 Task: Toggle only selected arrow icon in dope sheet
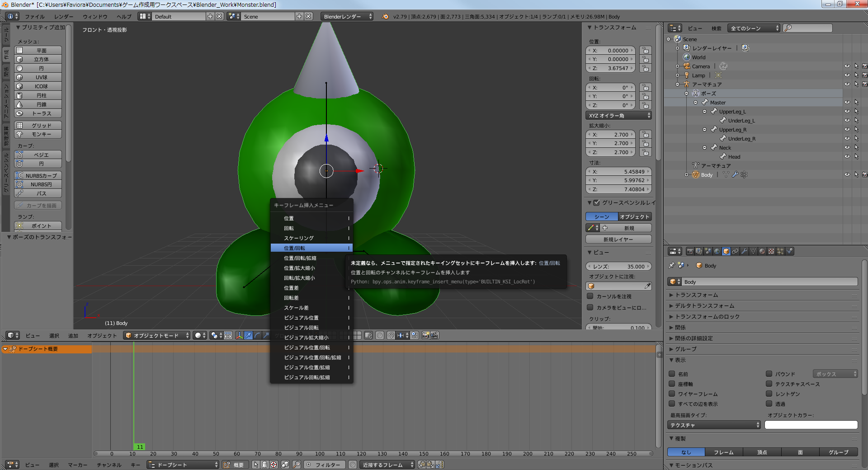(256, 465)
